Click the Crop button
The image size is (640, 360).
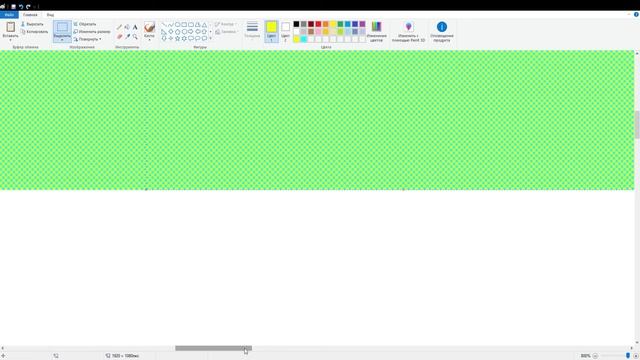coord(85,24)
